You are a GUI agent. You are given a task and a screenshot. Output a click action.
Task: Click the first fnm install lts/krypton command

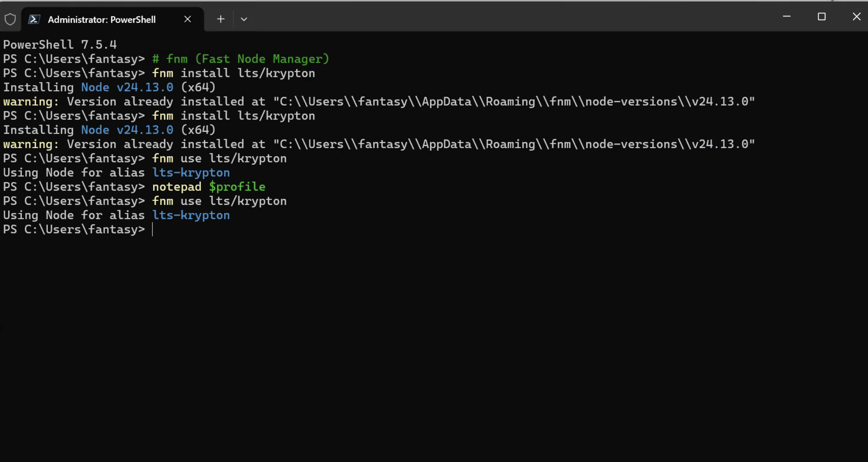tap(234, 73)
